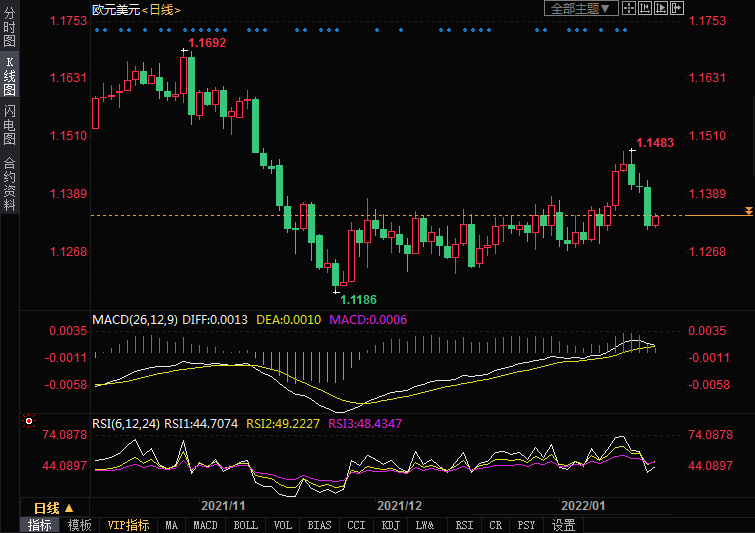Open the 全部主题 dropdown

579,8
